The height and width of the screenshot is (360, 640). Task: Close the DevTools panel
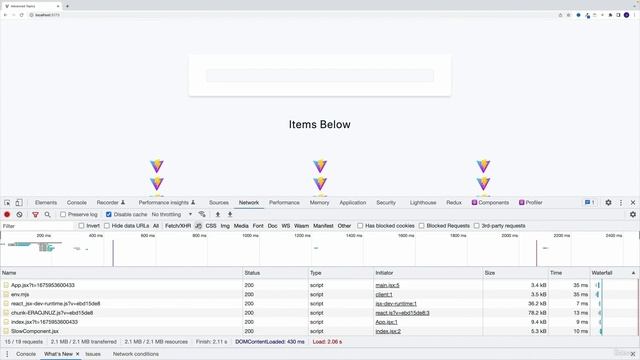click(633, 202)
